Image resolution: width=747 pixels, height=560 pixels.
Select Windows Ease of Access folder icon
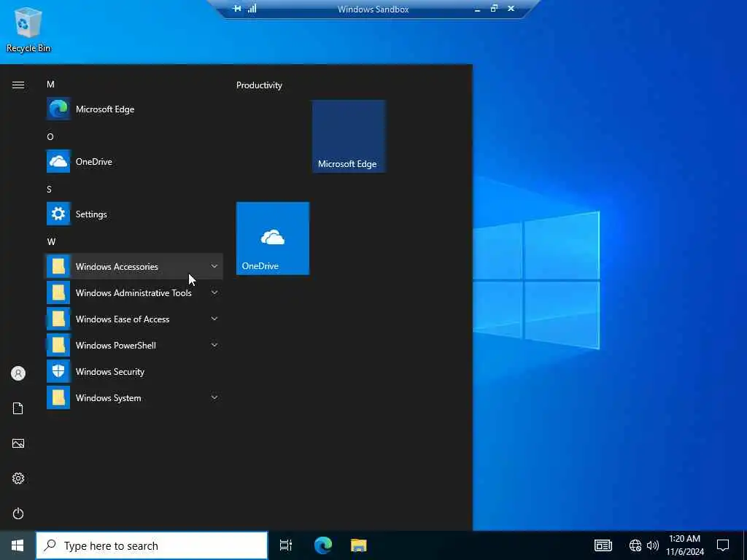(x=58, y=319)
